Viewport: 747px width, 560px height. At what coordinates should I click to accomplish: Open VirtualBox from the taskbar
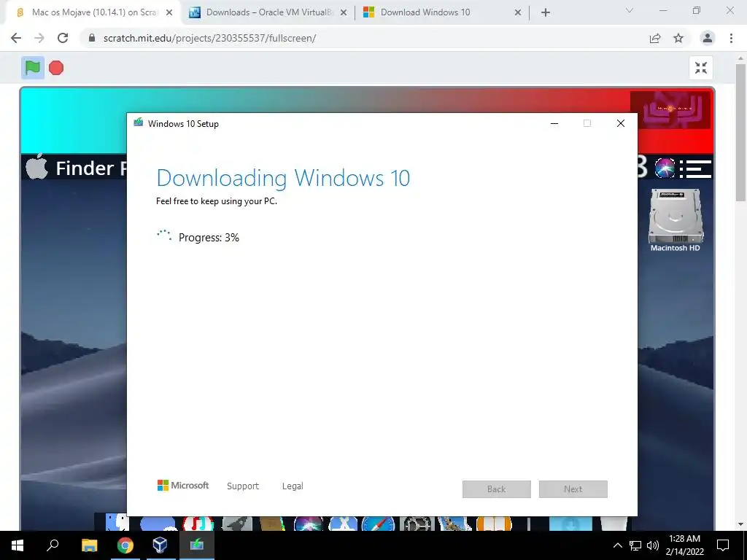click(160, 545)
